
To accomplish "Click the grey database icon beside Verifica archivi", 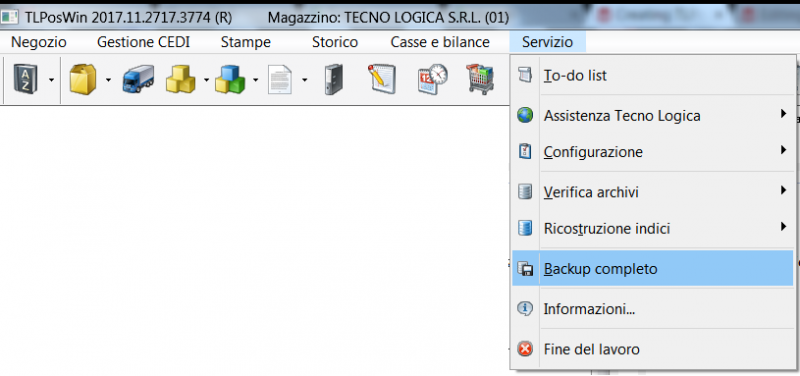I will [x=524, y=192].
